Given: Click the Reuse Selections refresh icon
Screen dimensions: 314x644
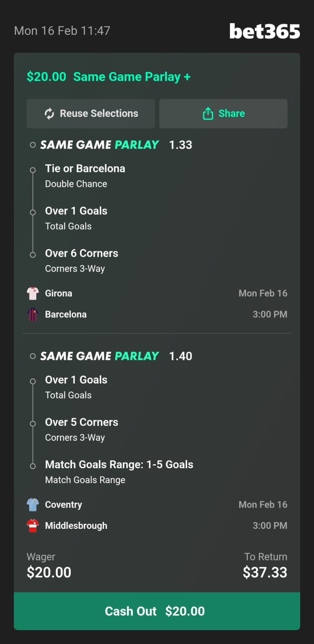Looking at the screenshot, I should point(49,114).
